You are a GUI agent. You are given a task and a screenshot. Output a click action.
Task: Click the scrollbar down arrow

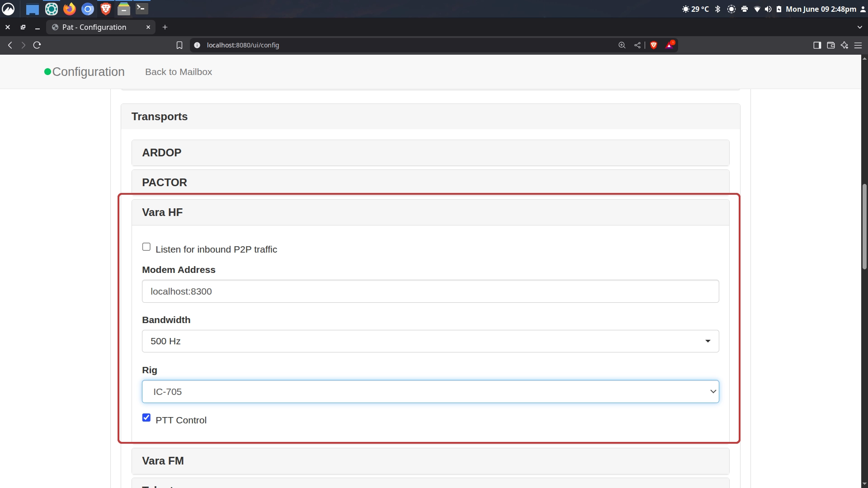coord(864,484)
